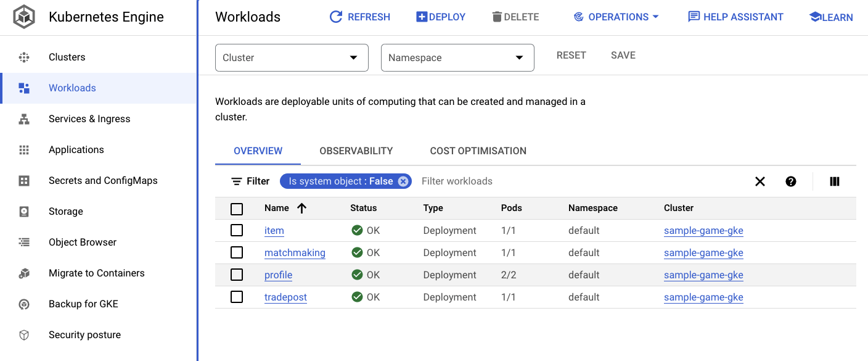
Task: Expand the Operations menu
Action: pyautogui.click(x=616, y=17)
